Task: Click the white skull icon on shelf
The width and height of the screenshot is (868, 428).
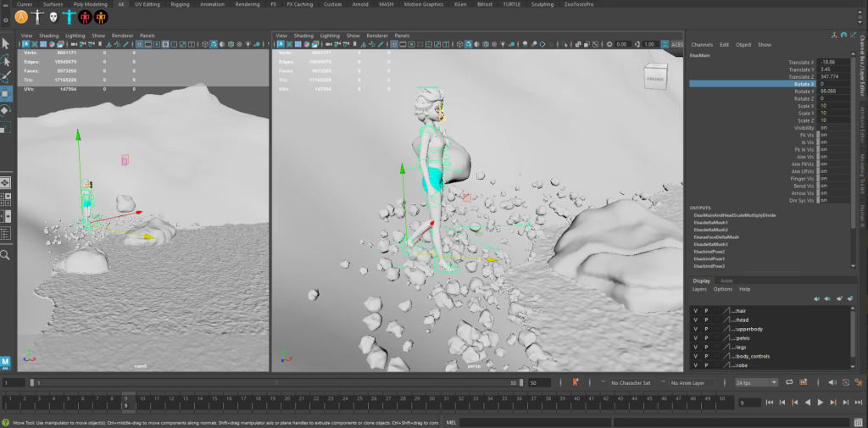Action: coord(53,17)
